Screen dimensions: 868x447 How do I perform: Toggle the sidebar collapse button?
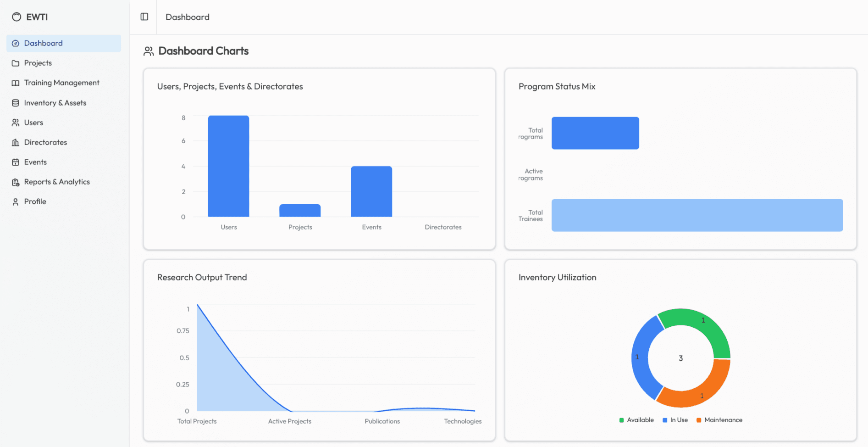(144, 17)
